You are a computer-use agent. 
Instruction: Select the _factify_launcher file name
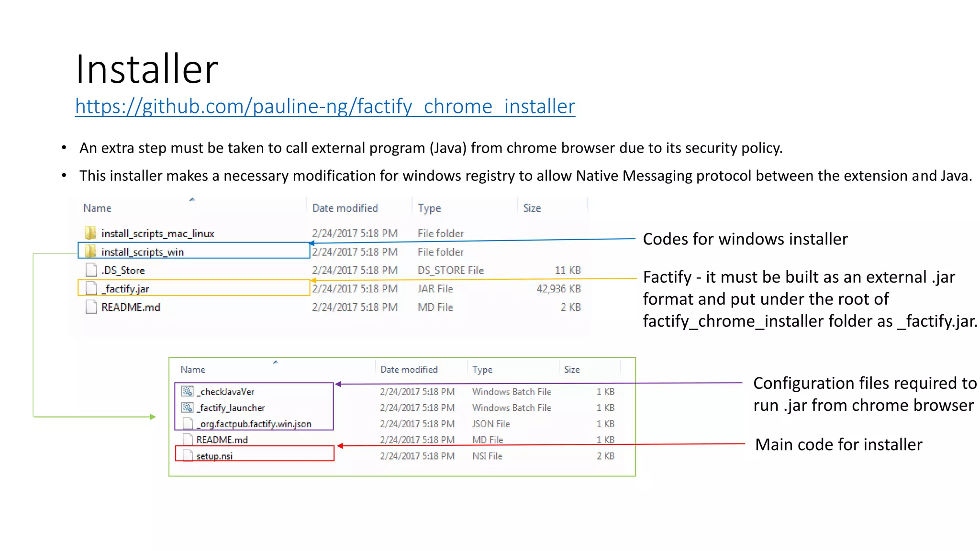231,408
